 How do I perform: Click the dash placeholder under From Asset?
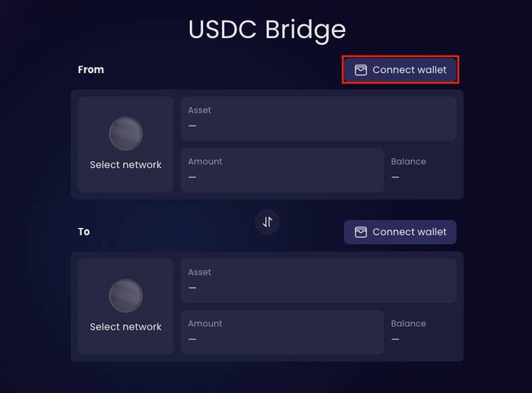pyautogui.click(x=192, y=126)
